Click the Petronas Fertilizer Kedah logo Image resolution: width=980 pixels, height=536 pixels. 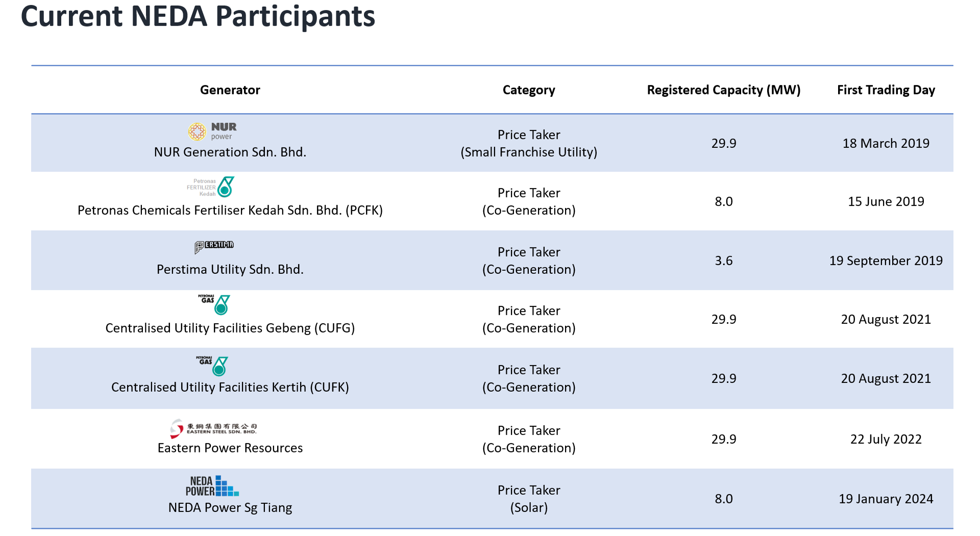pyautogui.click(x=211, y=187)
